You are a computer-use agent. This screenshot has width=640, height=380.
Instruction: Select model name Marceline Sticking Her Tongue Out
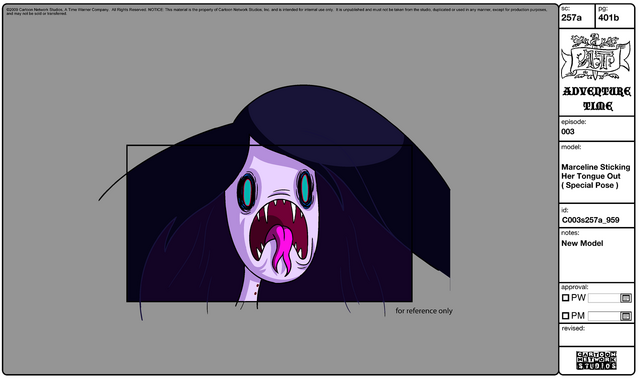[x=596, y=176]
